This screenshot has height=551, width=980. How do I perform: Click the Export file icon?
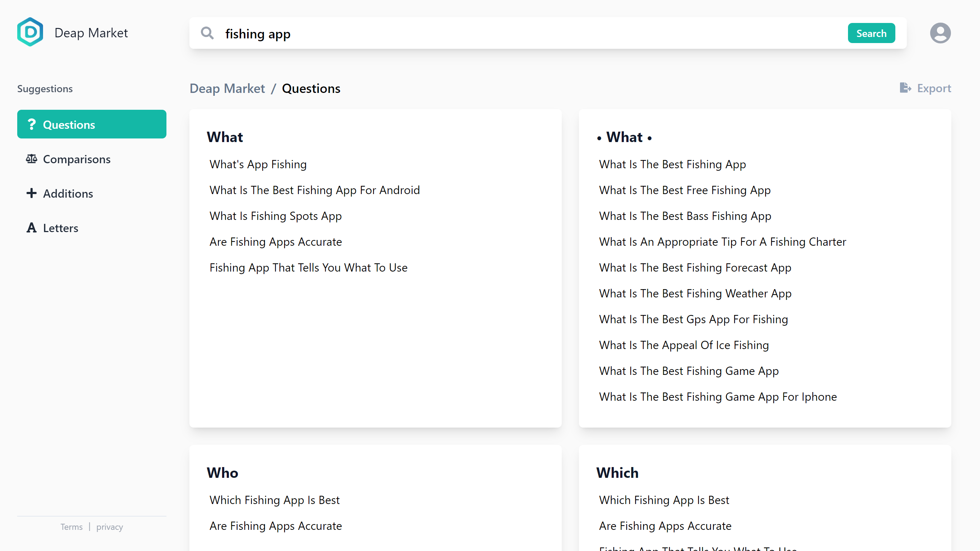905,88
